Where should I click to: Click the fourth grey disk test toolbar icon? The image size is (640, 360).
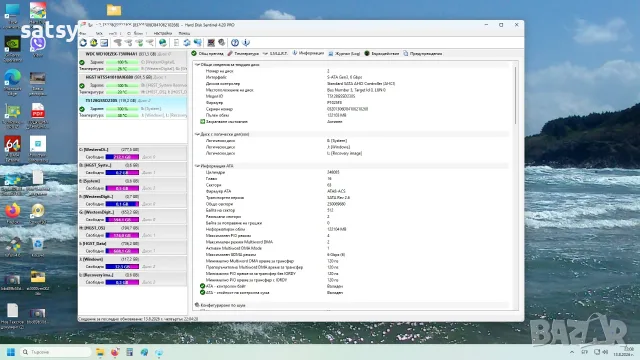point(150,42)
